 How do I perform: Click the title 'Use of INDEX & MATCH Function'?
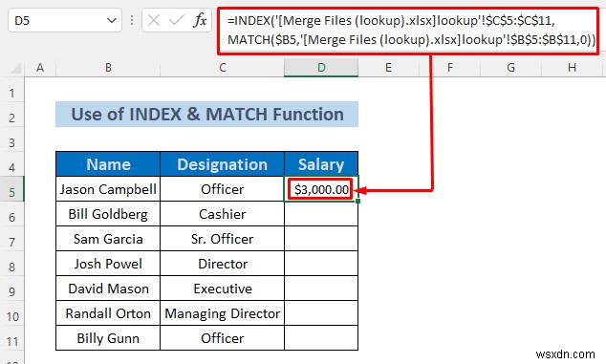207,115
